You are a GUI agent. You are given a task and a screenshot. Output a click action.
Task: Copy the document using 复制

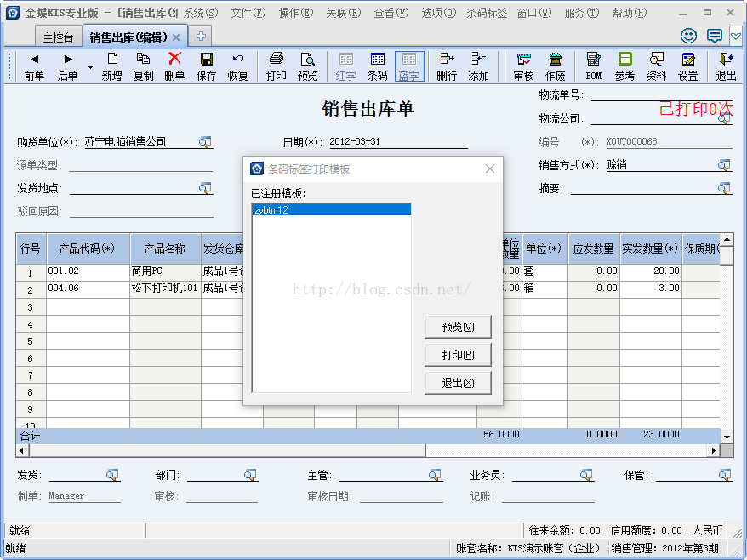tap(144, 66)
